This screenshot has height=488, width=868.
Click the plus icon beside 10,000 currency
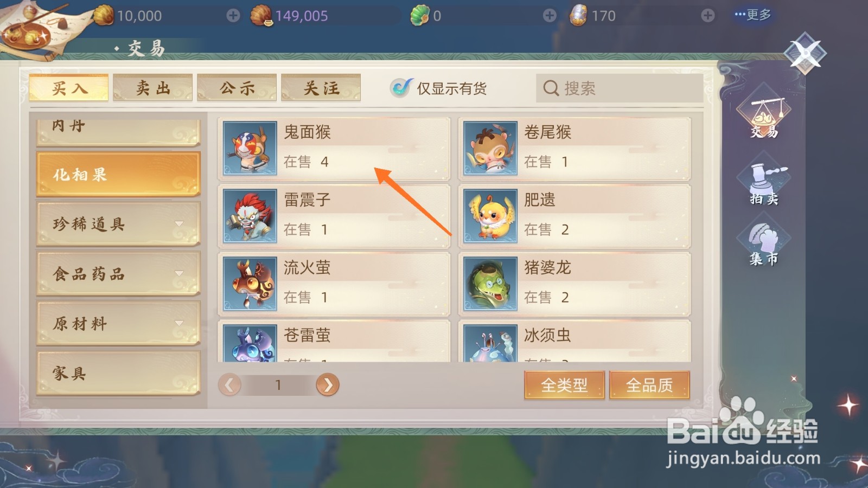pyautogui.click(x=233, y=16)
